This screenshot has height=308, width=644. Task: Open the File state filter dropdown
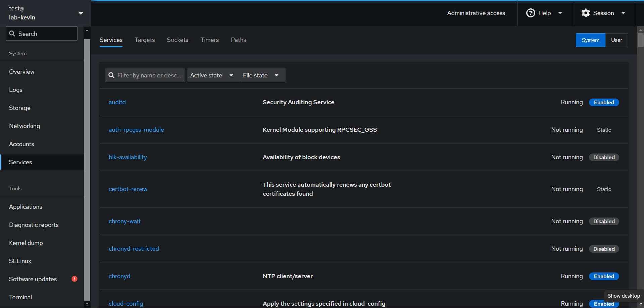(261, 75)
